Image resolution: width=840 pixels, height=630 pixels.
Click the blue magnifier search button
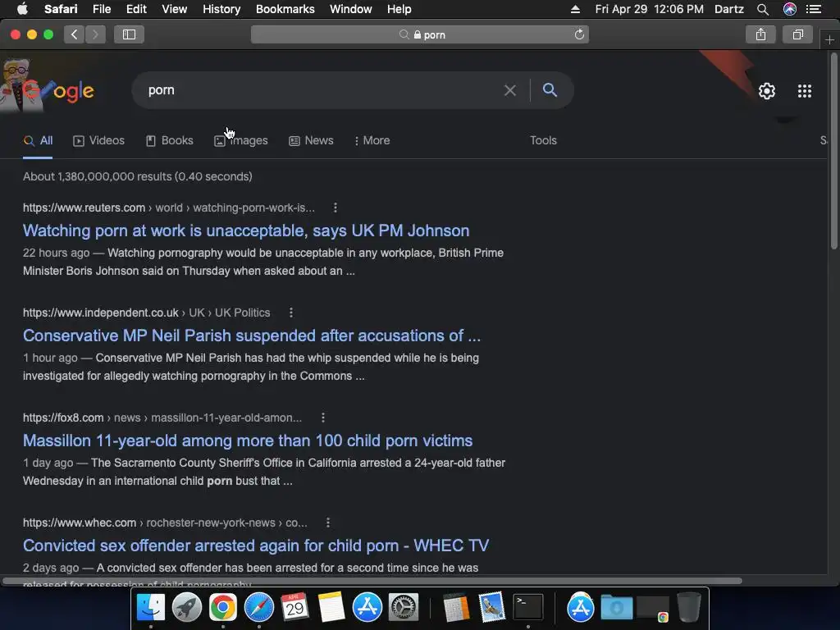click(x=550, y=90)
